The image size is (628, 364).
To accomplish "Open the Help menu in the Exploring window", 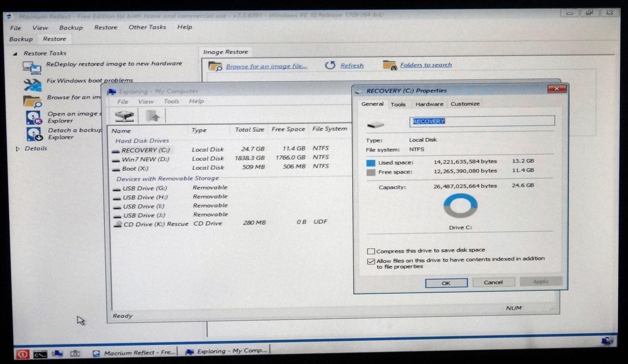I will click(x=196, y=102).
